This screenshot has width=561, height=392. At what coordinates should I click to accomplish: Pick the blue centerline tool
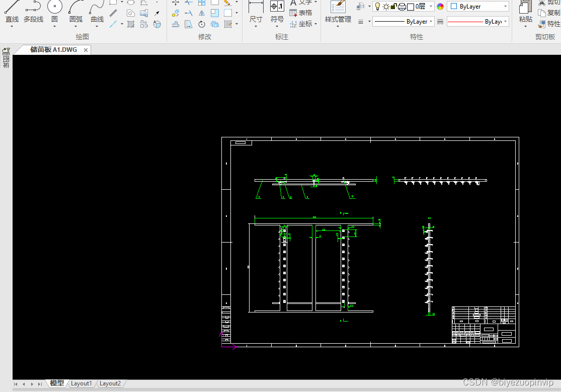pyautogui.click(x=113, y=24)
